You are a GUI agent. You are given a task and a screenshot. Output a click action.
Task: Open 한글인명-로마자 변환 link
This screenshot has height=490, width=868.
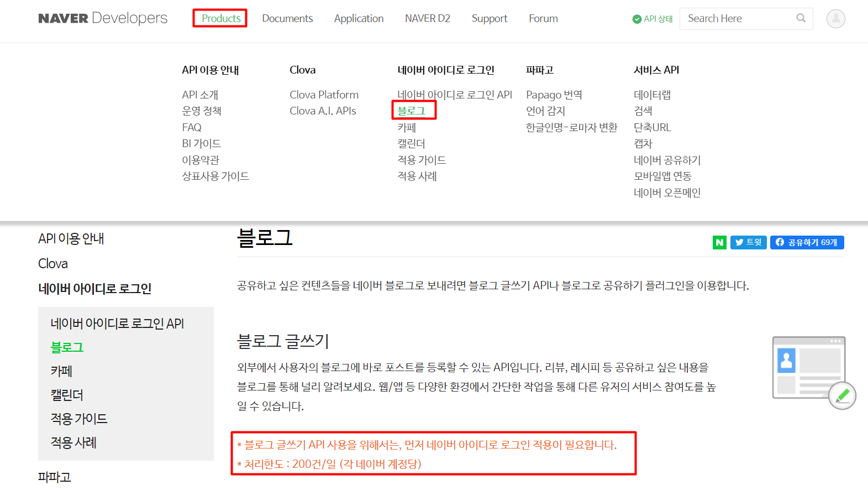click(x=572, y=127)
